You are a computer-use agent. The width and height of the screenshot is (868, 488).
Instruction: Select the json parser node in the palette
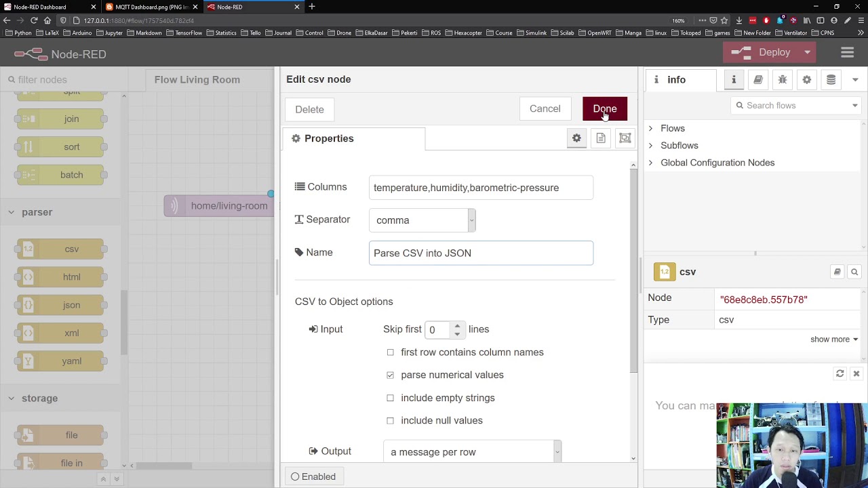pos(61,305)
